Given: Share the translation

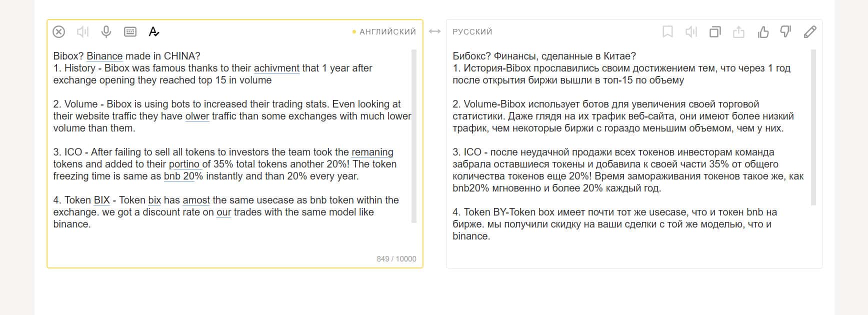Looking at the screenshot, I should coord(738,32).
